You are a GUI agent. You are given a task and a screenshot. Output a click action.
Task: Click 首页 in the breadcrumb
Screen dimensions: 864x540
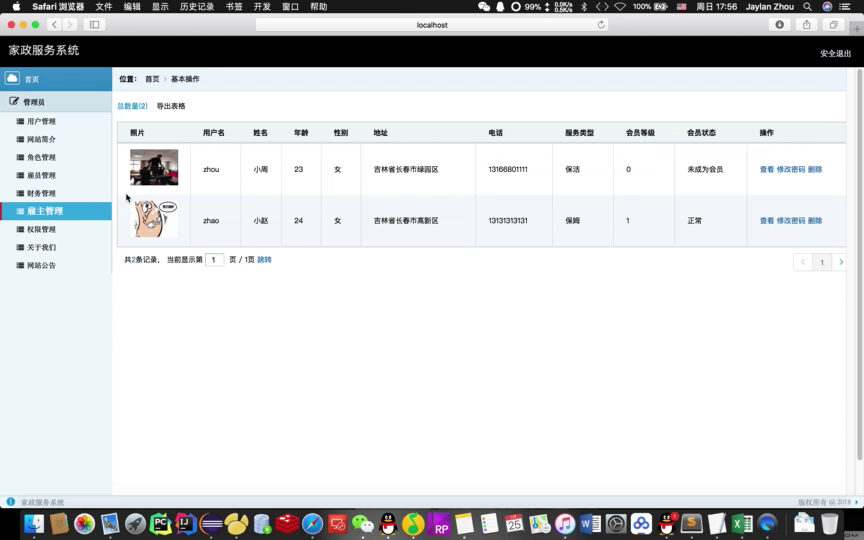(152, 79)
